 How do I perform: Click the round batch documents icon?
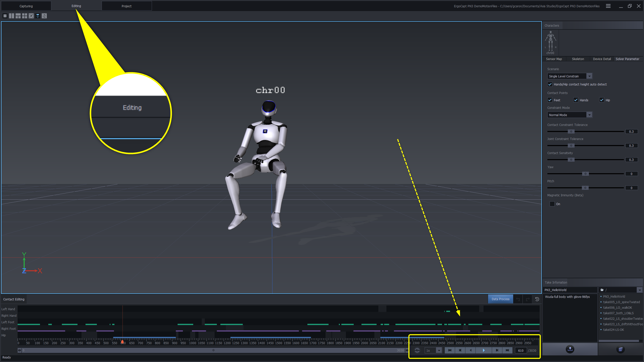(x=620, y=349)
